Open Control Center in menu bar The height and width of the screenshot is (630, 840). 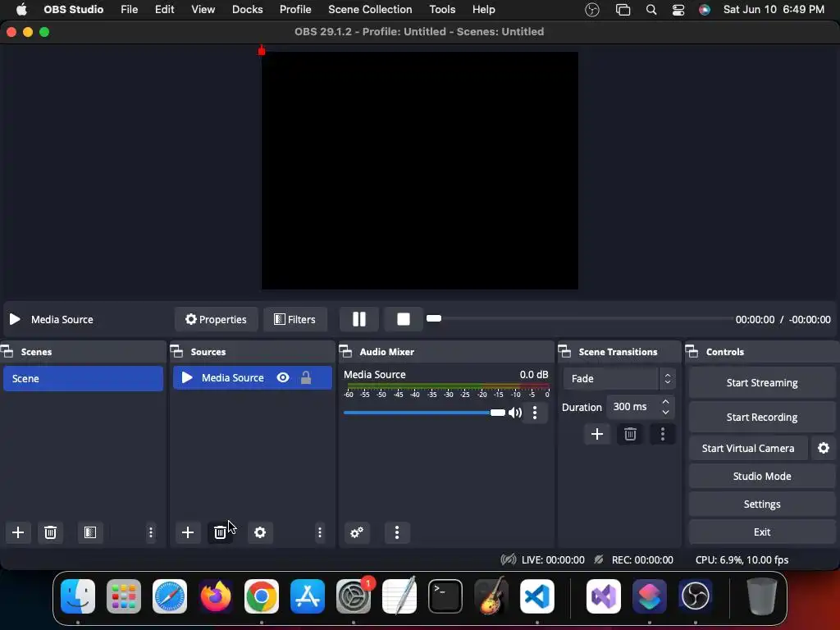tap(678, 10)
